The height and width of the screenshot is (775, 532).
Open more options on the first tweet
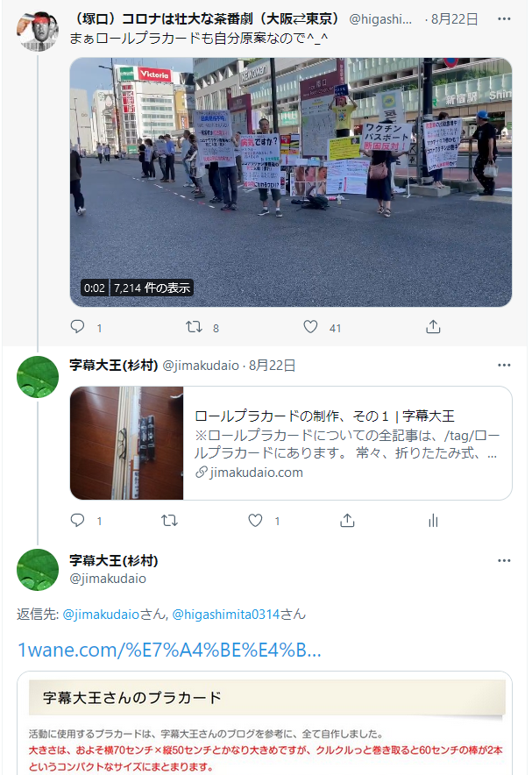[x=504, y=18]
